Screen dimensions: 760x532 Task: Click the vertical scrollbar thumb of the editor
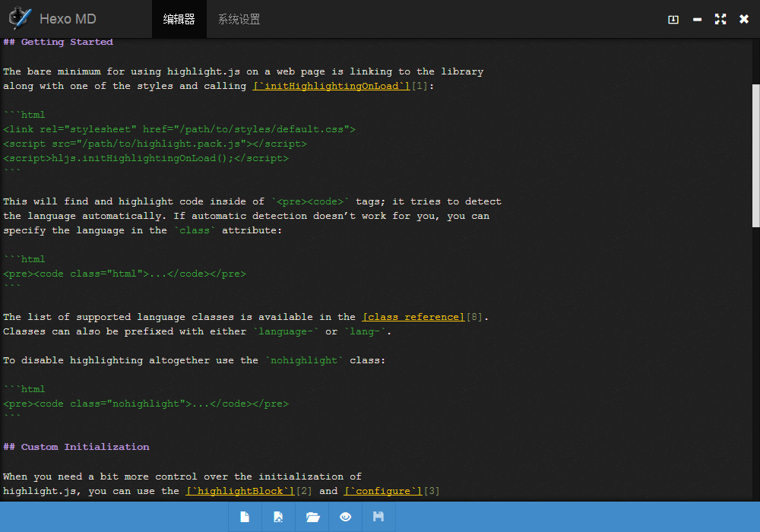[755, 156]
